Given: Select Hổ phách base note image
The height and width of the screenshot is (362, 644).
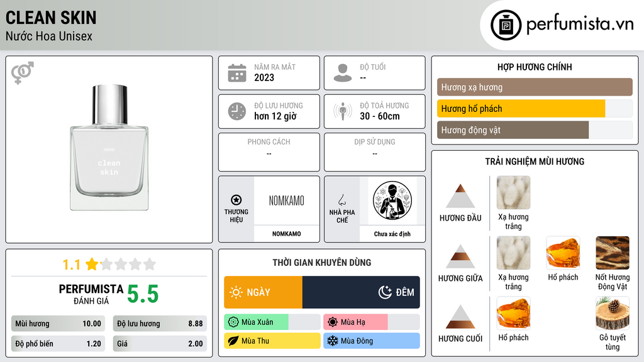Looking at the screenshot, I should pyautogui.click(x=513, y=313).
